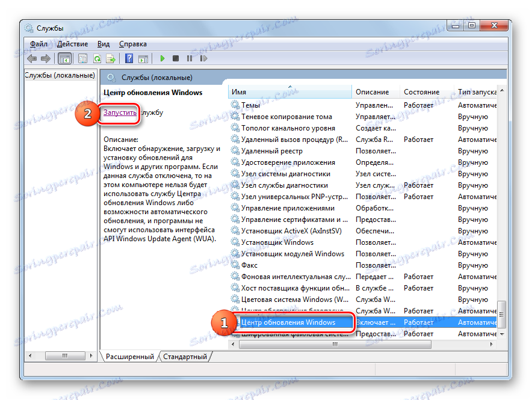This screenshot has width=532, height=400.
Task: Select Узел службы диагностики service
Action: coord(362,185)
